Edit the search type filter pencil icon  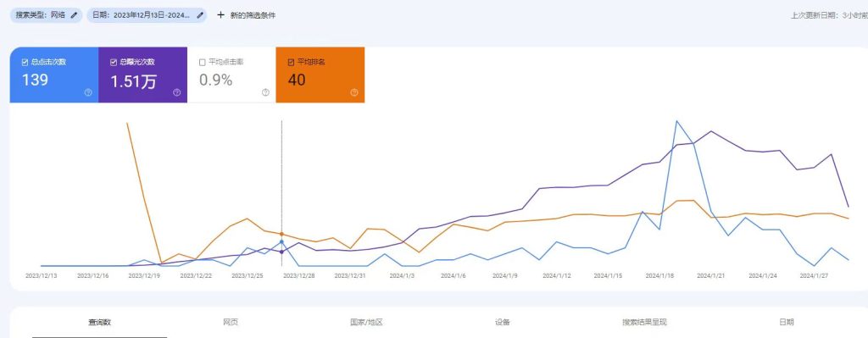(75, 15)
